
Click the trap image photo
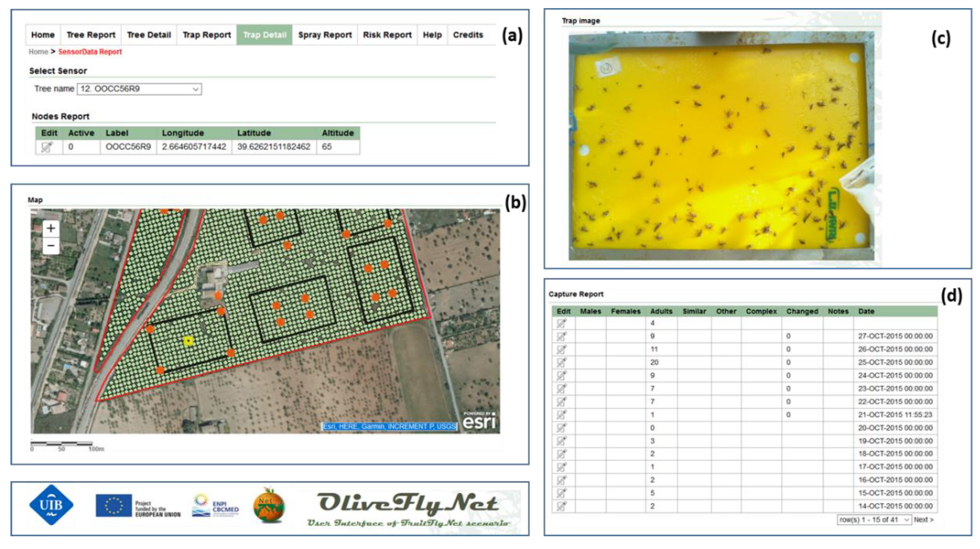click(721, 146)
